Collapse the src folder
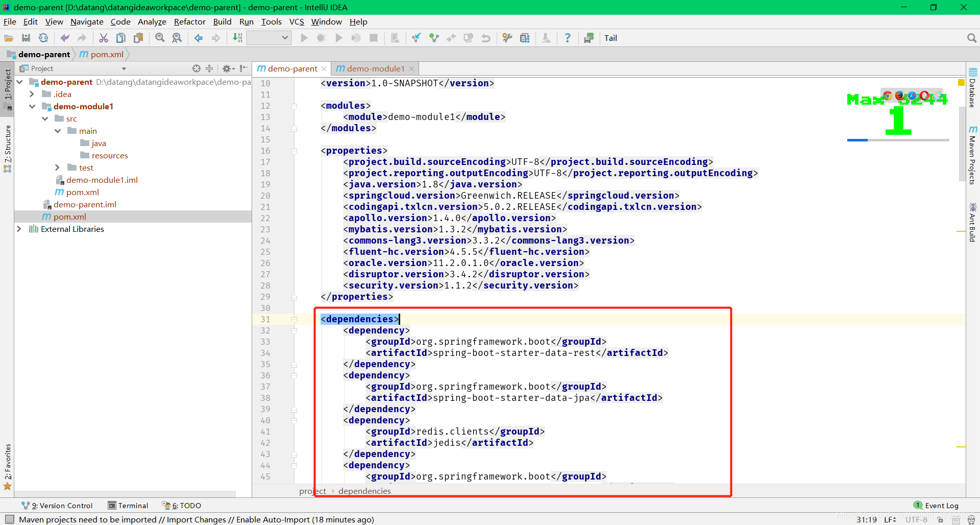The height and width of the screenshot is (525, 980). coord(45,118)
